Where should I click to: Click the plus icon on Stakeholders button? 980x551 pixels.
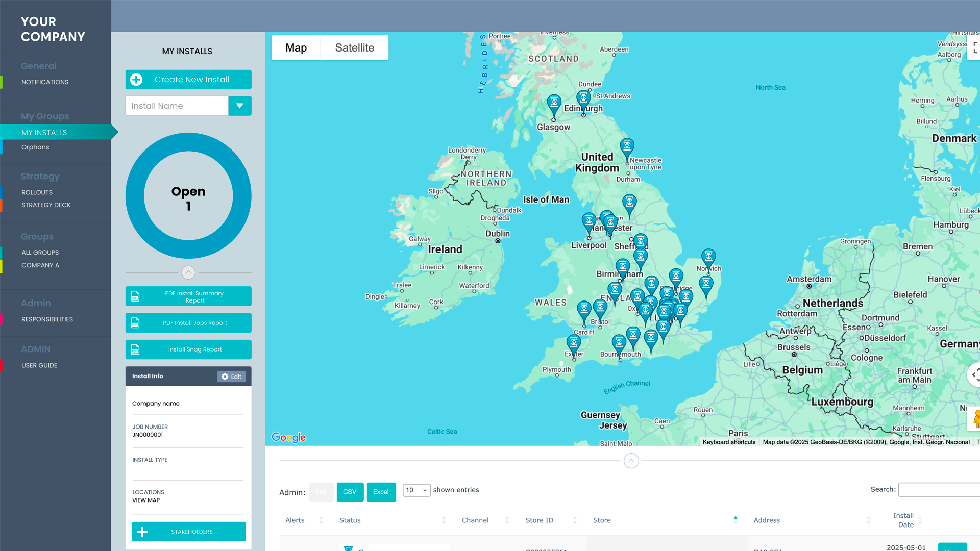142,532
